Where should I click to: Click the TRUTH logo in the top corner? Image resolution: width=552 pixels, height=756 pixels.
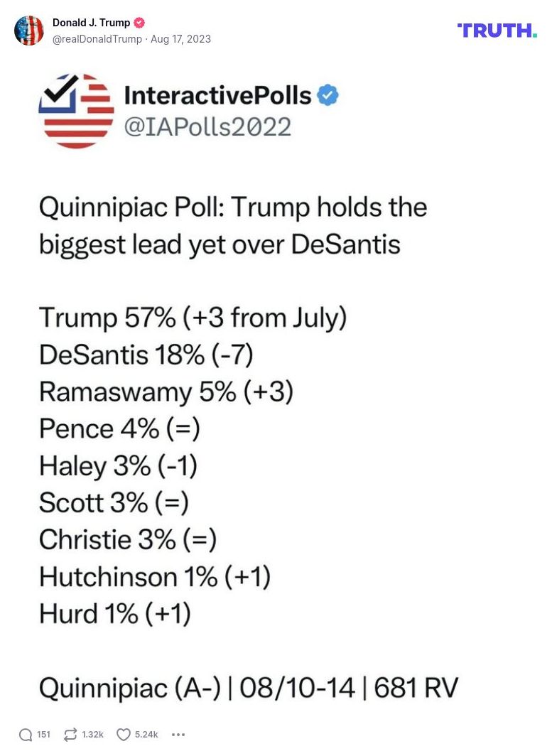[x=497, y=31]
